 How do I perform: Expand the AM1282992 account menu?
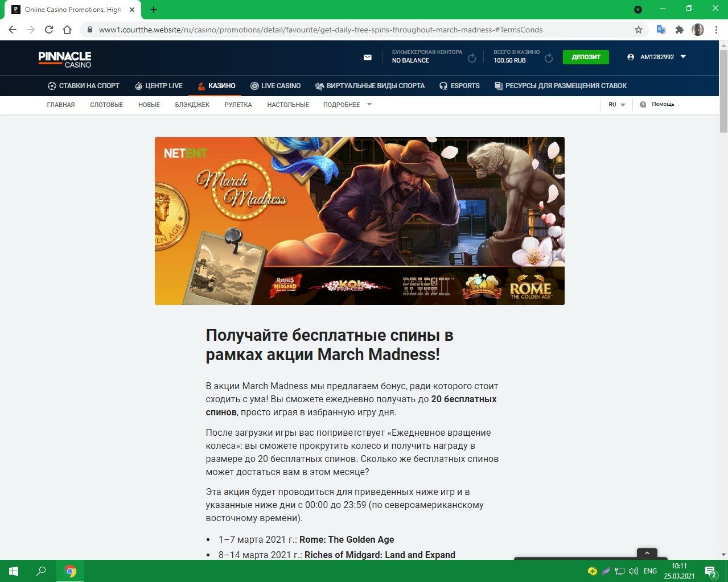coord(657,57)
